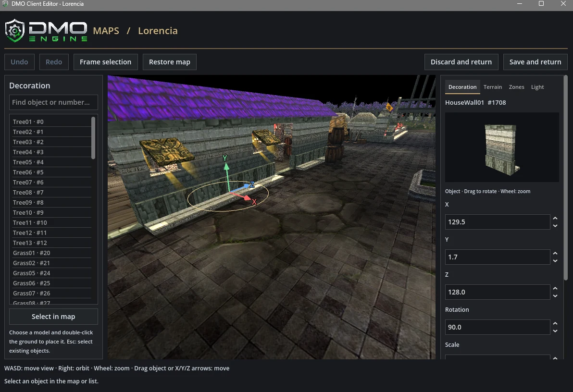
Task: Select Grass07 · #26 in list
Action: 52,294
